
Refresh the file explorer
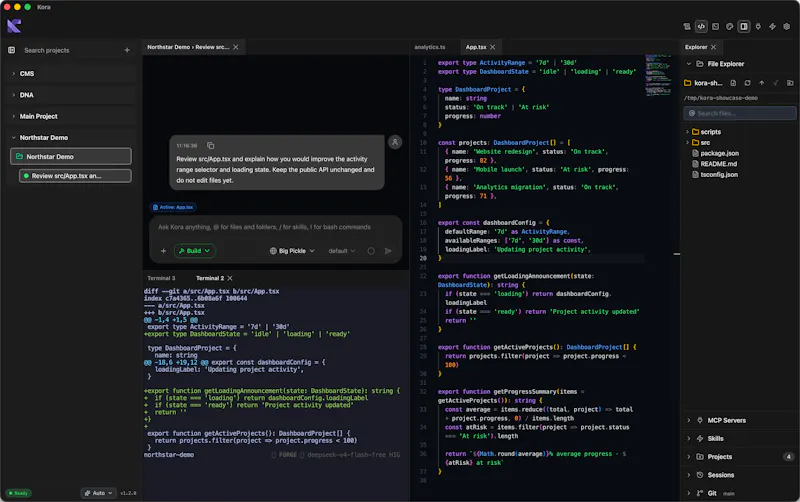[x=747, y=83]
